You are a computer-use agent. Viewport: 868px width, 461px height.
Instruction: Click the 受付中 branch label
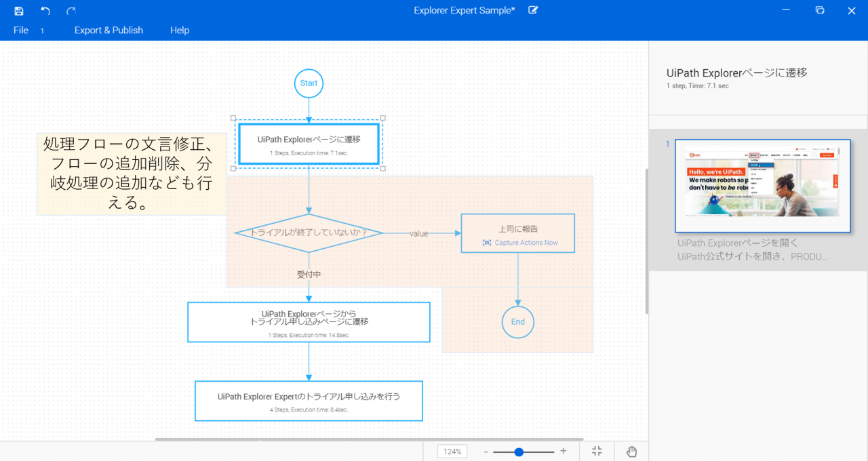[x=309, y=275]
